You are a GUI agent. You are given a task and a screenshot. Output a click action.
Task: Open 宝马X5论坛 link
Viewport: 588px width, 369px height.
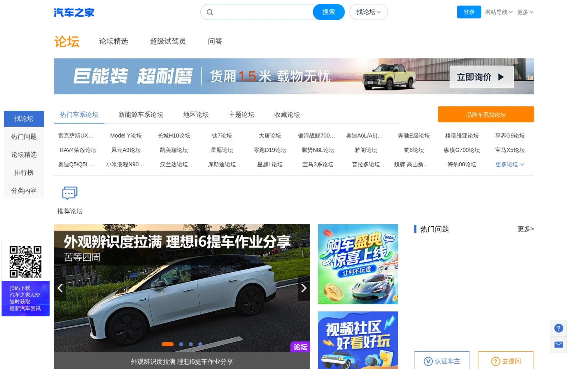coord(510,150)
